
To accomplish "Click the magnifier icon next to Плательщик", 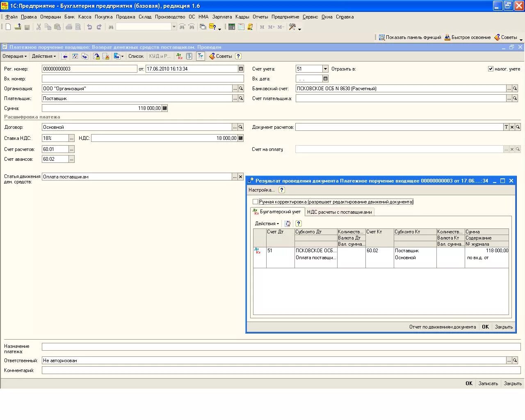I will pyautogui.click(x=241, y=98).
